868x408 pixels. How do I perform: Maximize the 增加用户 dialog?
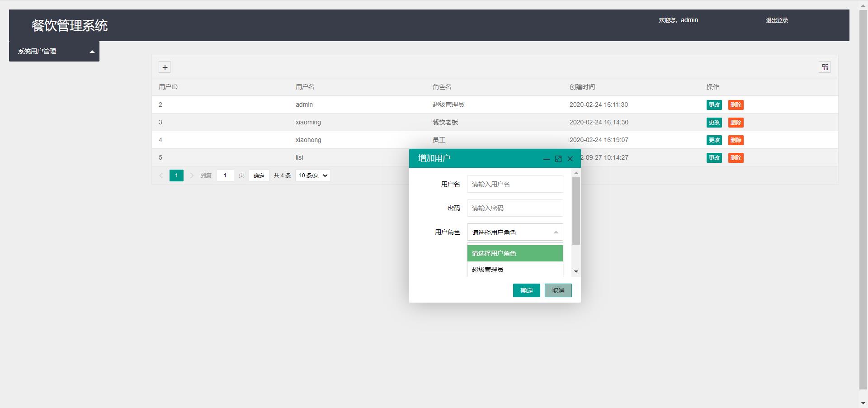tap(558, 159)
